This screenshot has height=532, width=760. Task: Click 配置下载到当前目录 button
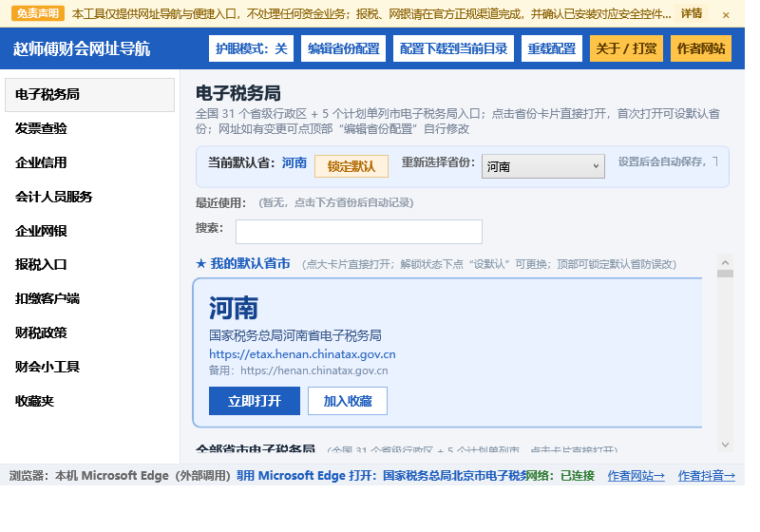(x=453, y=48)
